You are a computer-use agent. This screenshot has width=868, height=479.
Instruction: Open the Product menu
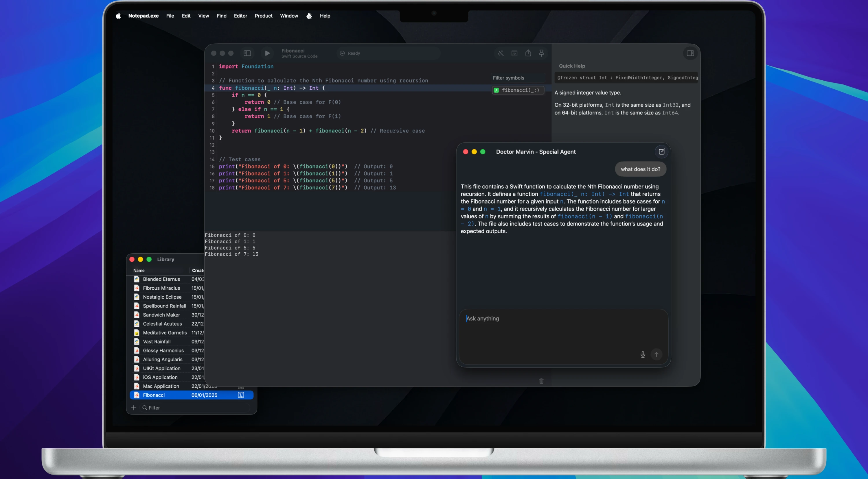264,16
